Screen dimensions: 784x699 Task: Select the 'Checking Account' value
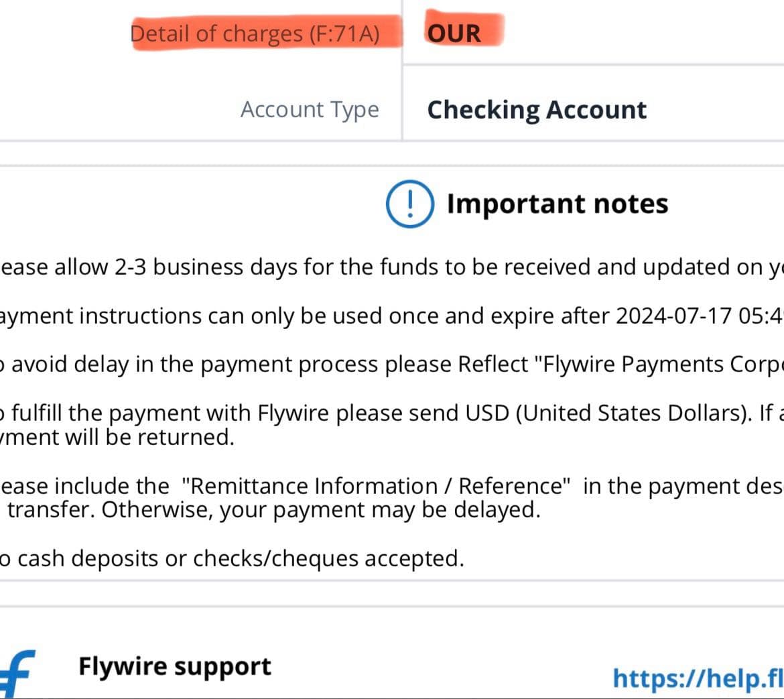pos(537,109)
